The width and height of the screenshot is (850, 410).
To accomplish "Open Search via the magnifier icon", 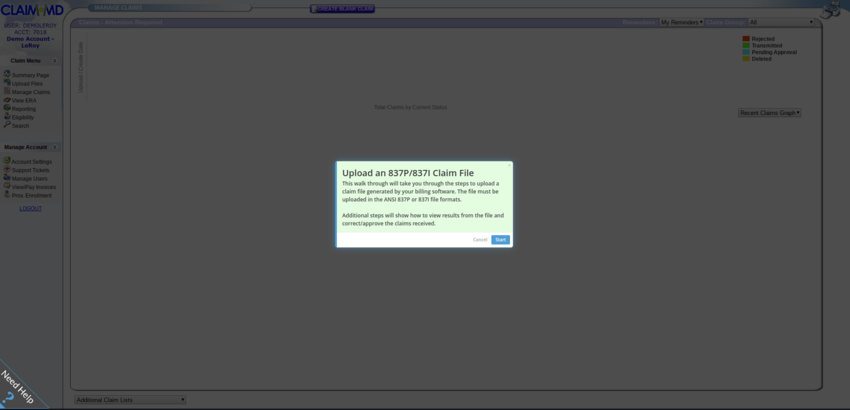I will [7, 125].
